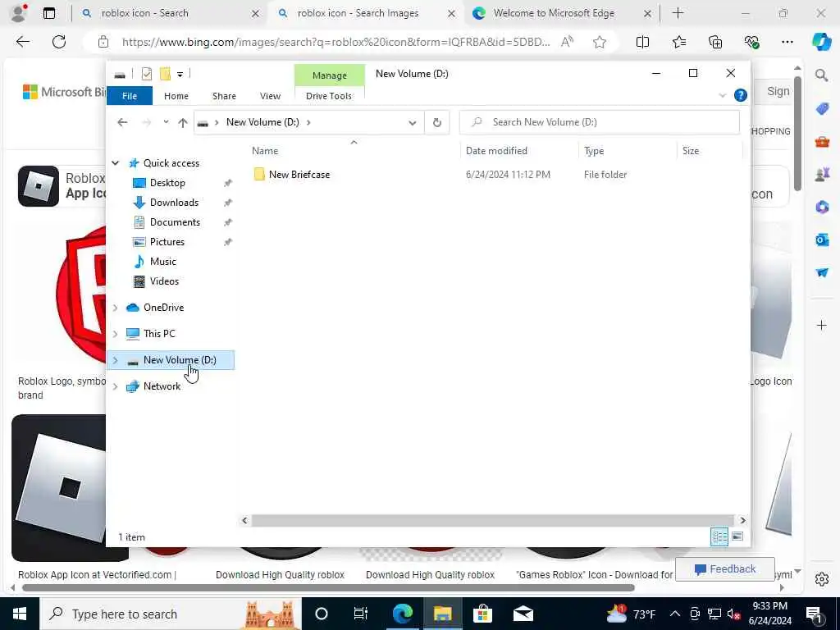840x630 pixels.
Task: Click Feedback button on Bing page
Action: [x=725, y=569]
